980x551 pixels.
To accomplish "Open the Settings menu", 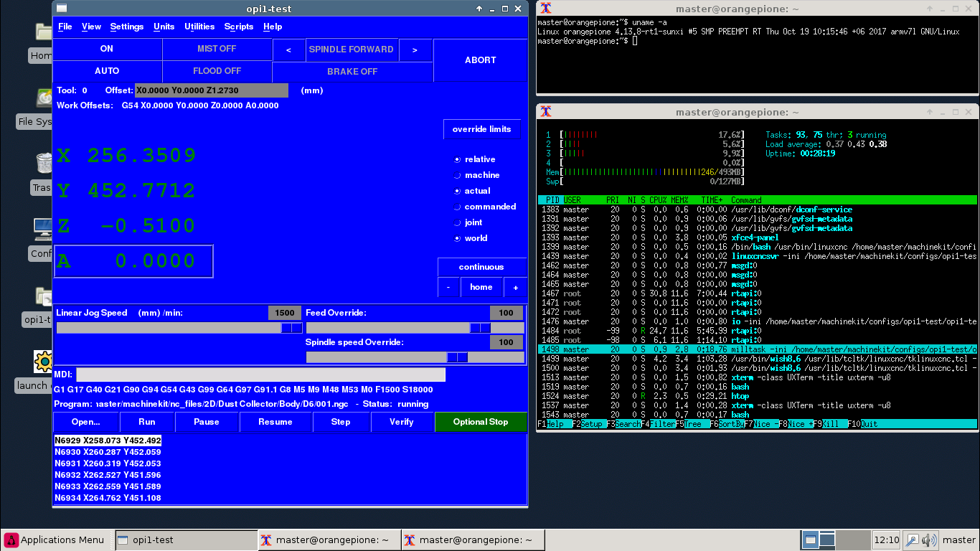I will (127, 27).
